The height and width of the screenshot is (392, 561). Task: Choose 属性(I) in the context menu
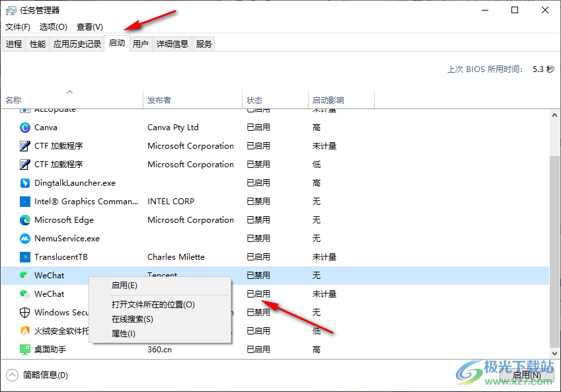160,334
